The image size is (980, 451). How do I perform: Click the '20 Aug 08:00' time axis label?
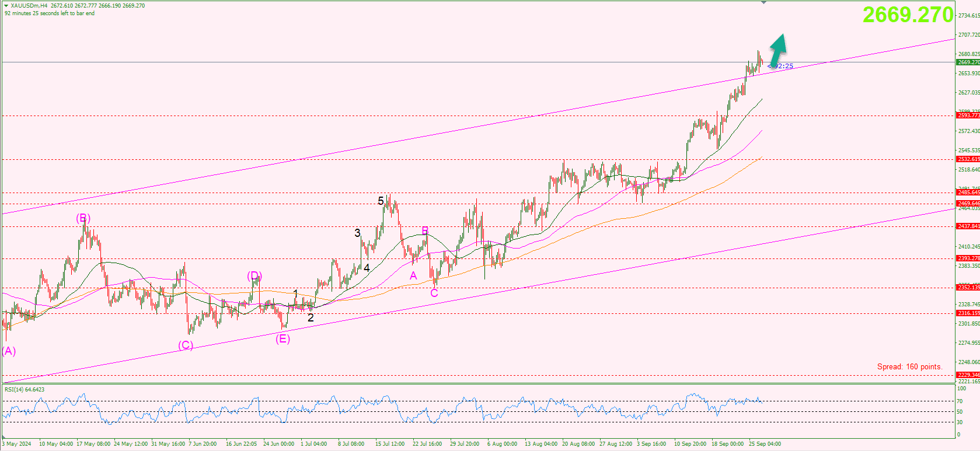(578, 444)
